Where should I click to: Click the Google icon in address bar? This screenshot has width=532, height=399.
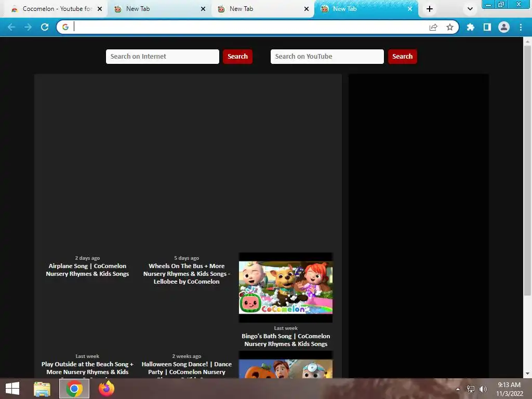65,27
